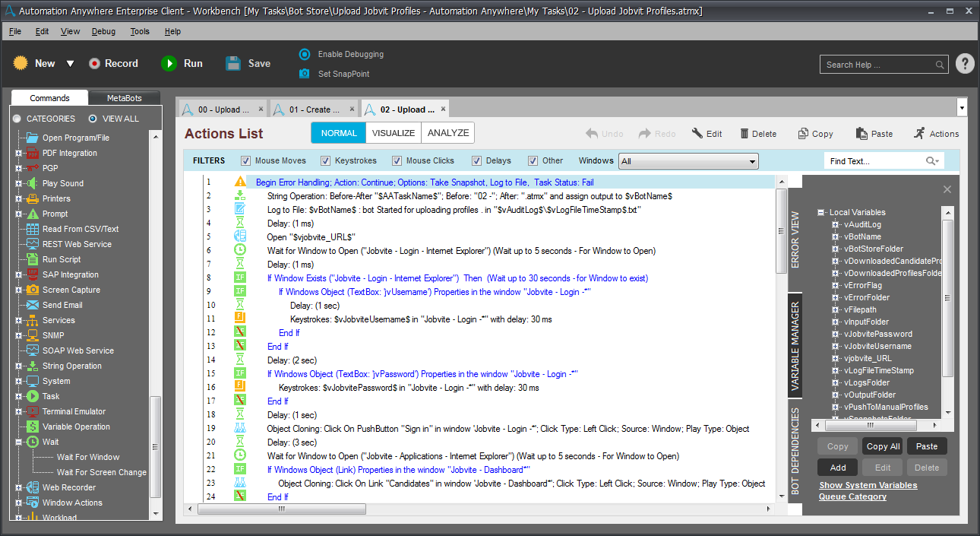Image resolution: width=980 pixels, height=536 pixels.
Task: Select the CATEGORIES radio button
Action: point(17,119)
